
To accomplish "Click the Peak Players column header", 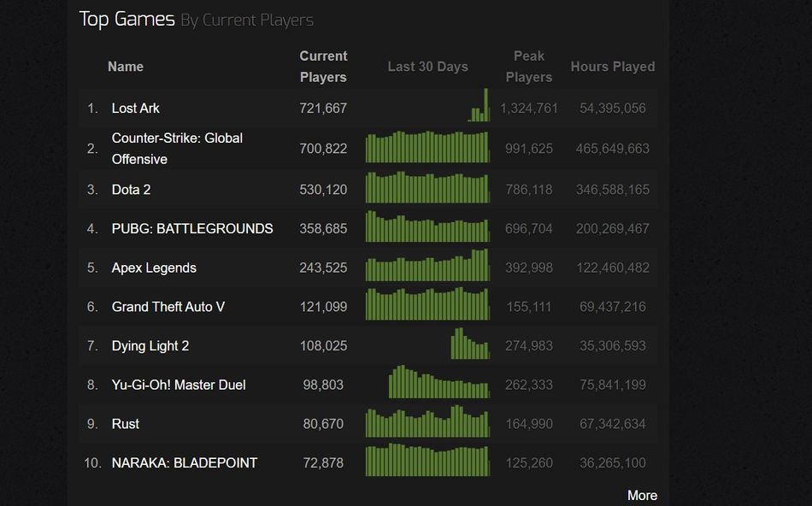I will (x=529, y=67).
